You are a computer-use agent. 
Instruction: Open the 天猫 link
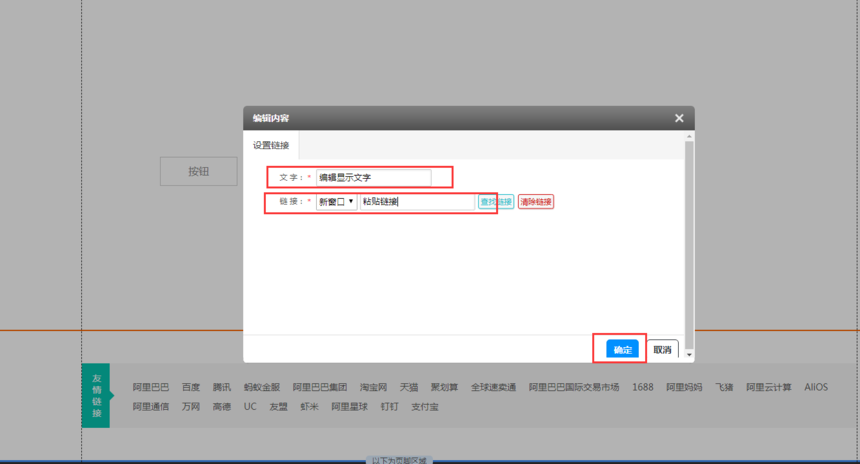[409, 387]
